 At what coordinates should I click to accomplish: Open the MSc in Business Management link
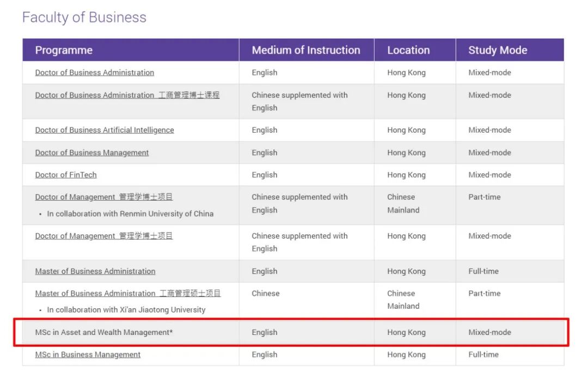(x=88, y=355)
